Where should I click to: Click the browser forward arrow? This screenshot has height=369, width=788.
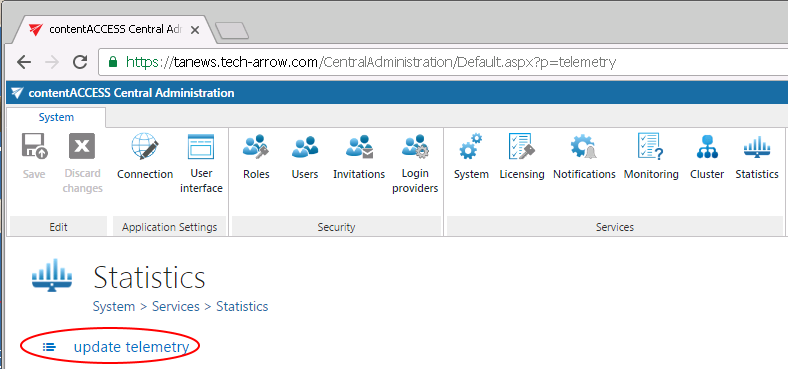click(x=51, y=62)
